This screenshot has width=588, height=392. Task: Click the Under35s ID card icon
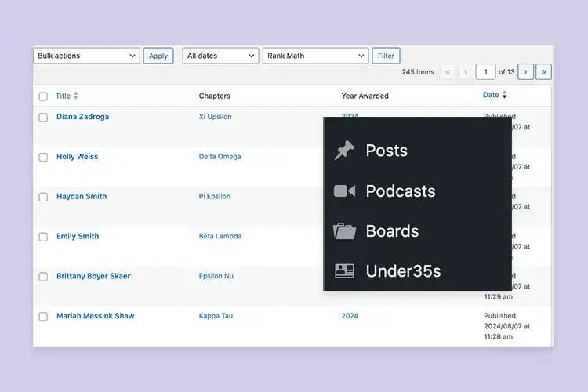point(344,270)
